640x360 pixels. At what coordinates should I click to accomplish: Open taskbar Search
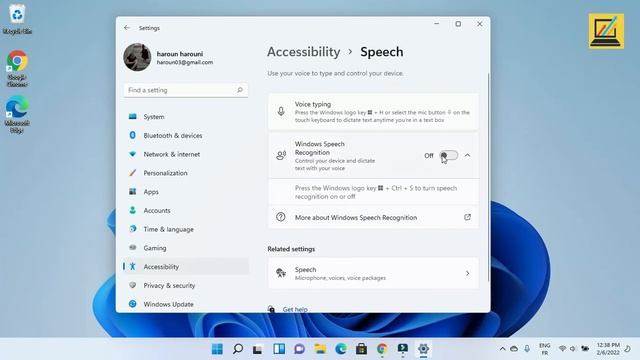[x=238, y=349]
